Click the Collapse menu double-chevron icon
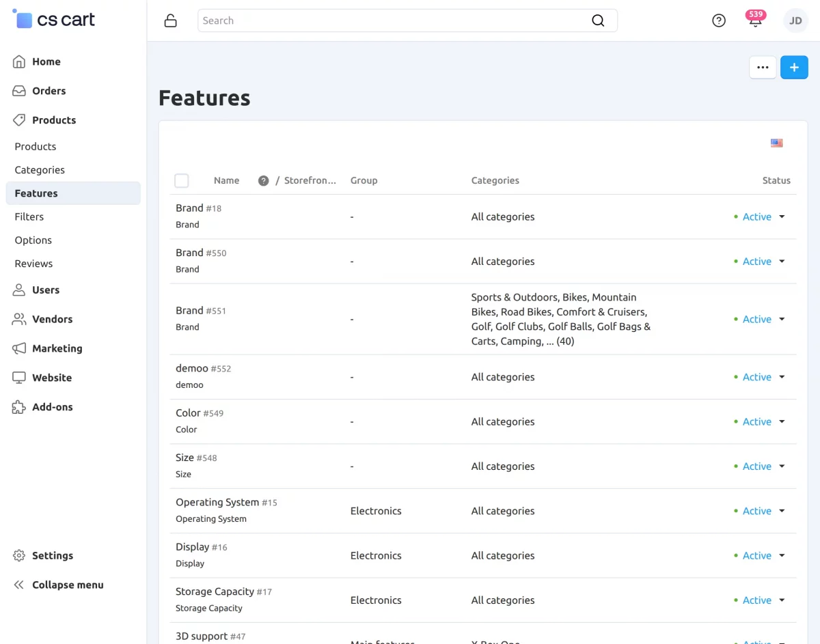 click(19, 585)
